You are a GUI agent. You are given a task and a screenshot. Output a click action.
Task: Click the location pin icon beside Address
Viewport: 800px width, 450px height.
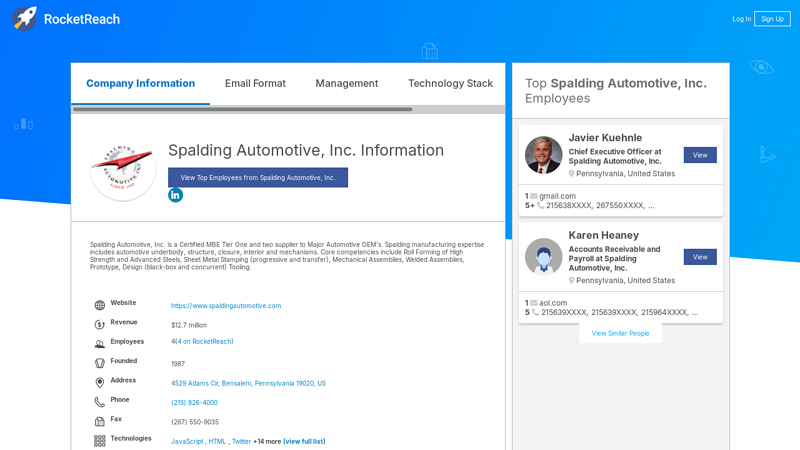99,383
